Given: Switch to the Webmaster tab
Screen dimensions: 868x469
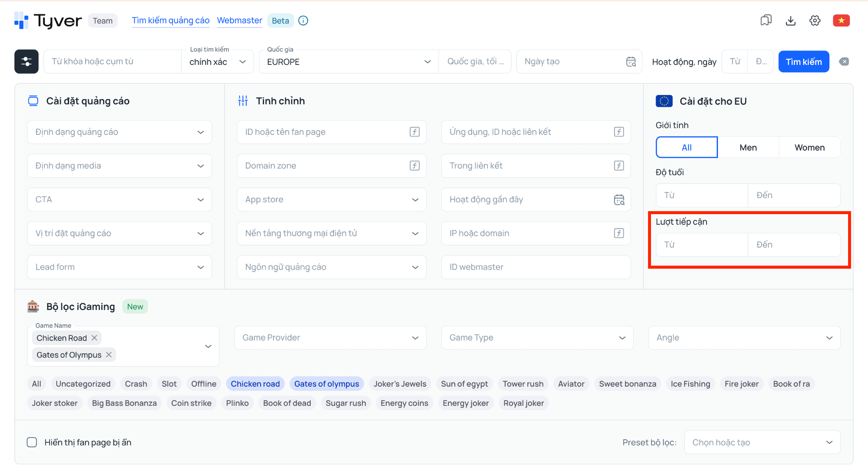Looking at the screenshot, I should click(x=239, y=20).
